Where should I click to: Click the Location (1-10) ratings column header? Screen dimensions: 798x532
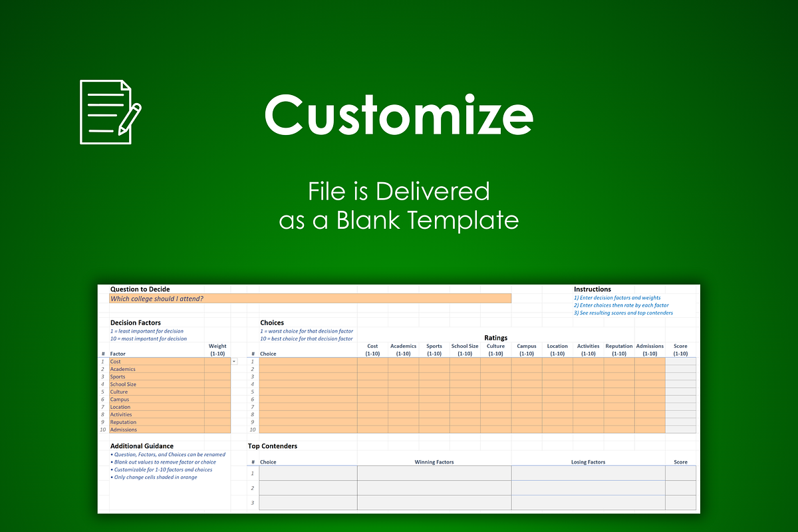pos(557,350)
